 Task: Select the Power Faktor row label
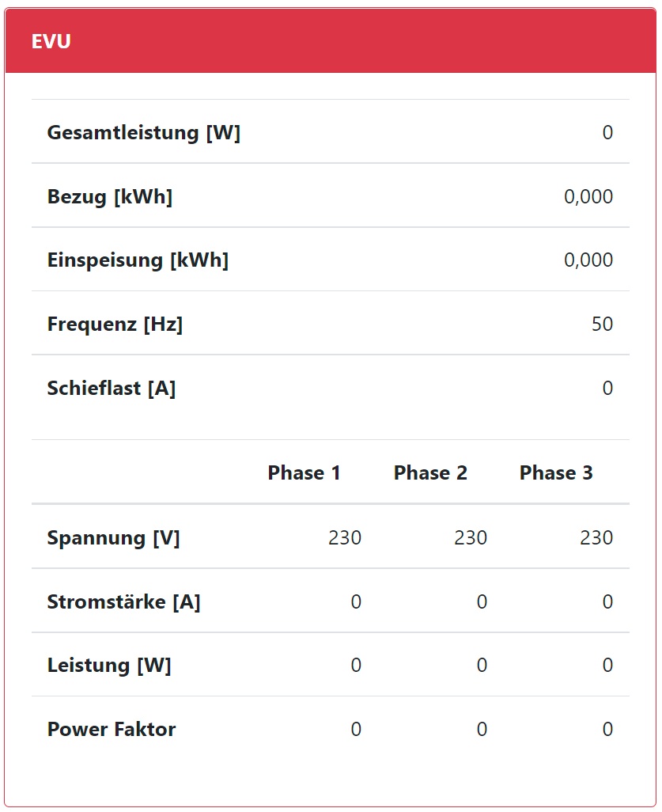coord(112,729)
